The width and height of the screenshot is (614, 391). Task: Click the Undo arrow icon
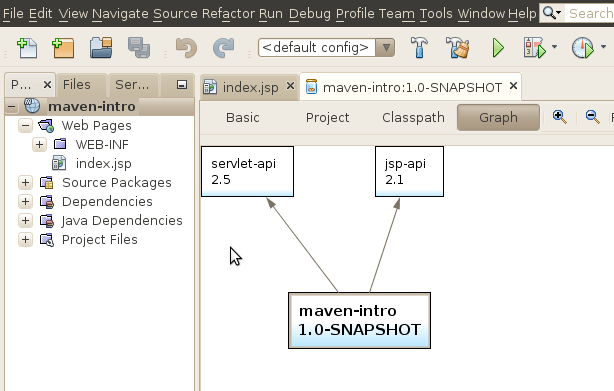tap(186, 48)
